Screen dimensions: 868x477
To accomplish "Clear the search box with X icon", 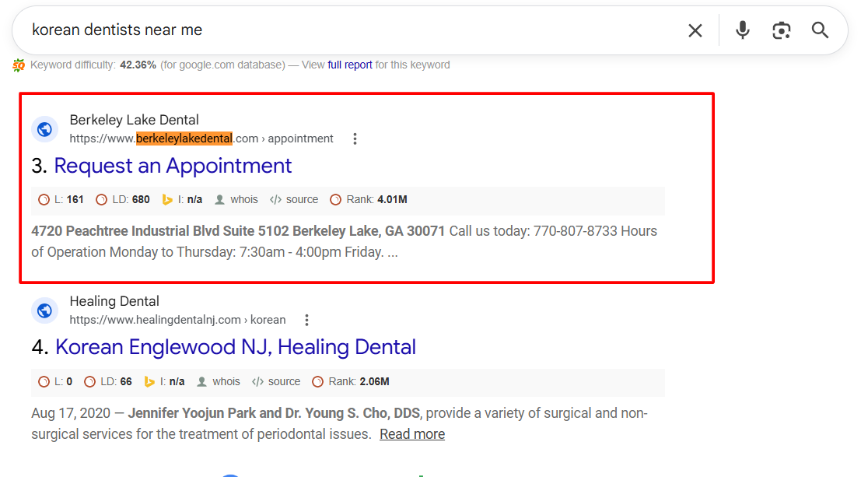I will point(695,30).
